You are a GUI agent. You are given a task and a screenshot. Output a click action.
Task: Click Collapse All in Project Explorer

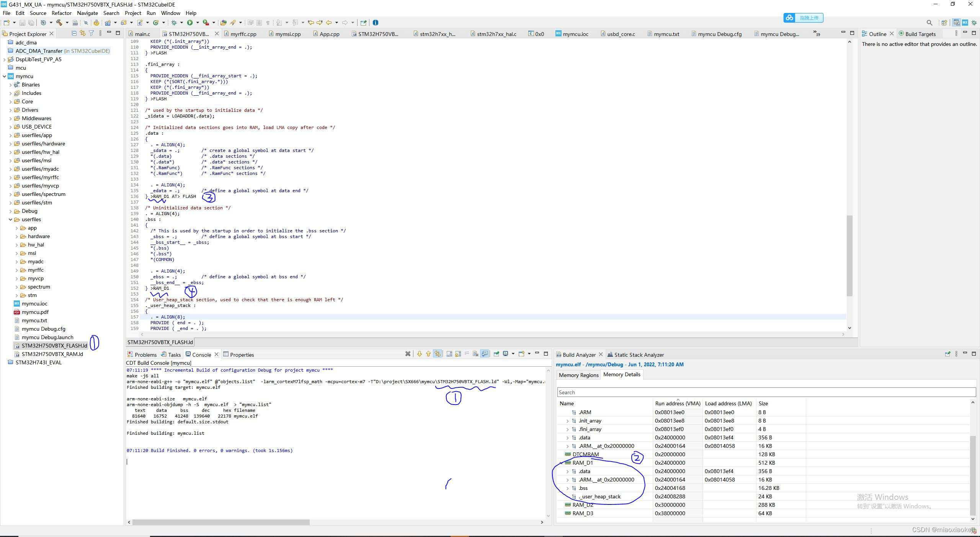[x=74, y=33]
